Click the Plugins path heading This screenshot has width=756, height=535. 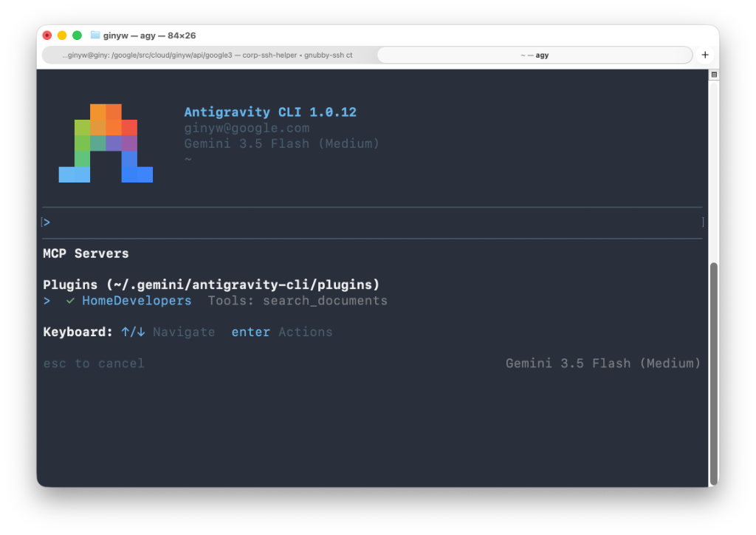[211, 284]
